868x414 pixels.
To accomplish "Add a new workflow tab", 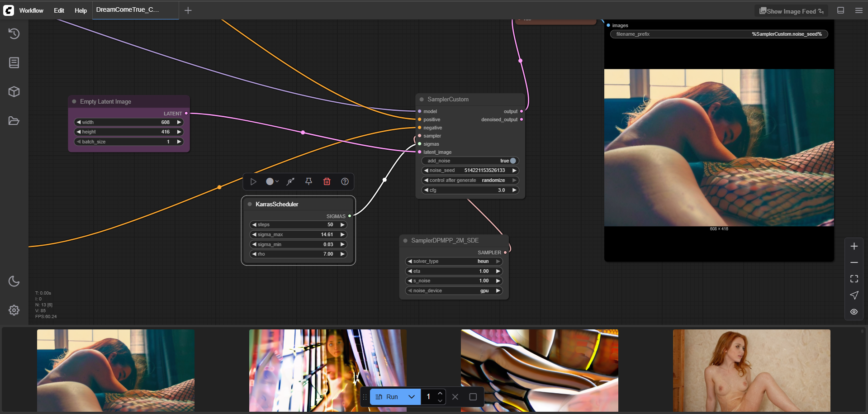I will (x=188, y=10).
